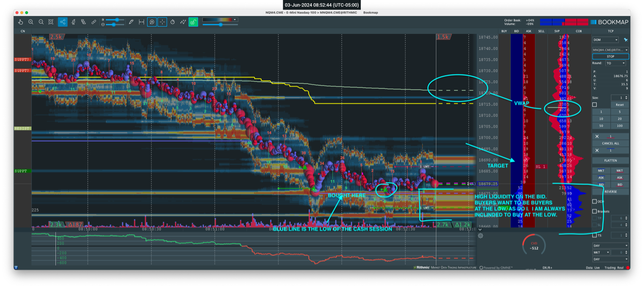Select the horizontal measure tool
Viewport: 644px width, 289px height.
click(x=141, y=22)
